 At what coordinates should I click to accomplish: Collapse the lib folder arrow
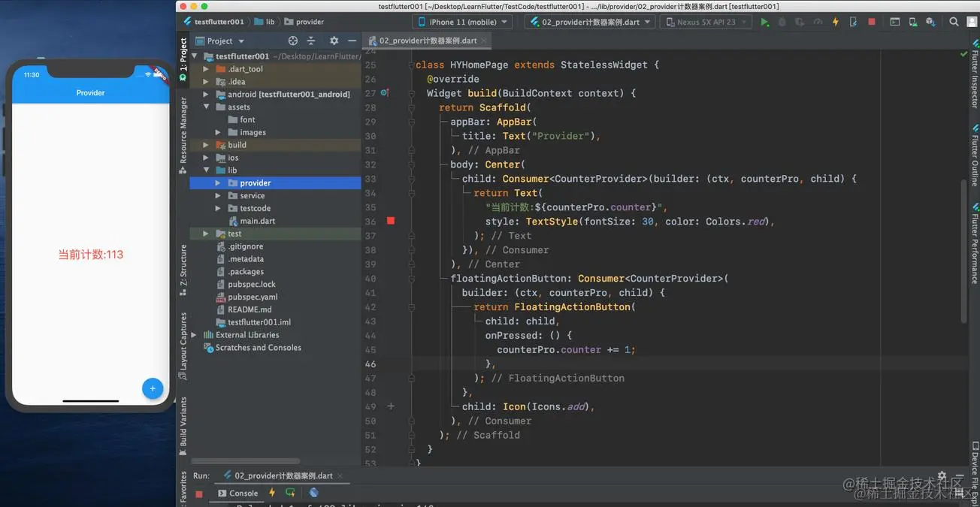click(206, 171)
